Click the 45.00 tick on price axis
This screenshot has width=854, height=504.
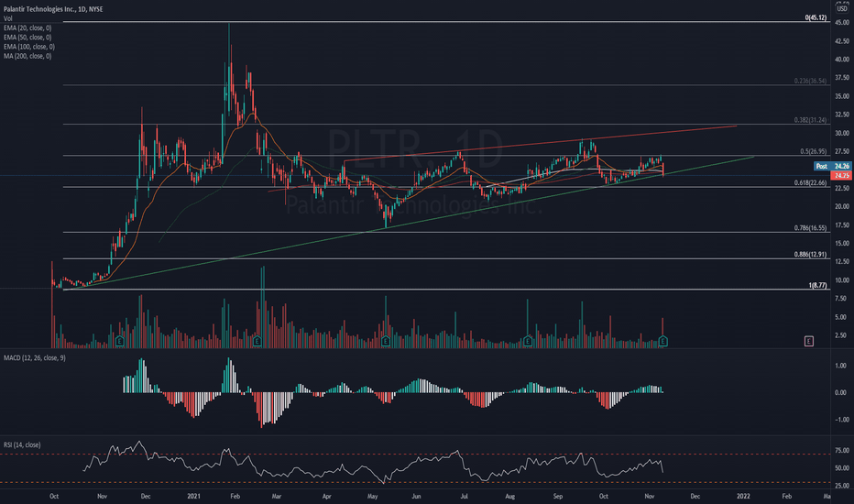[842, 23]
